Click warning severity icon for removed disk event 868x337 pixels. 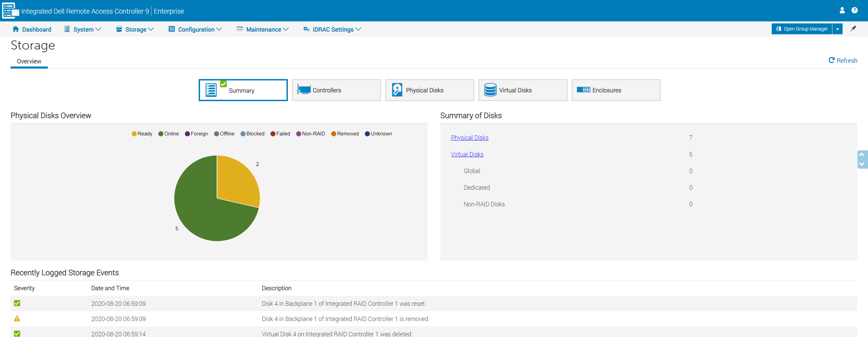tap(17, 319)
